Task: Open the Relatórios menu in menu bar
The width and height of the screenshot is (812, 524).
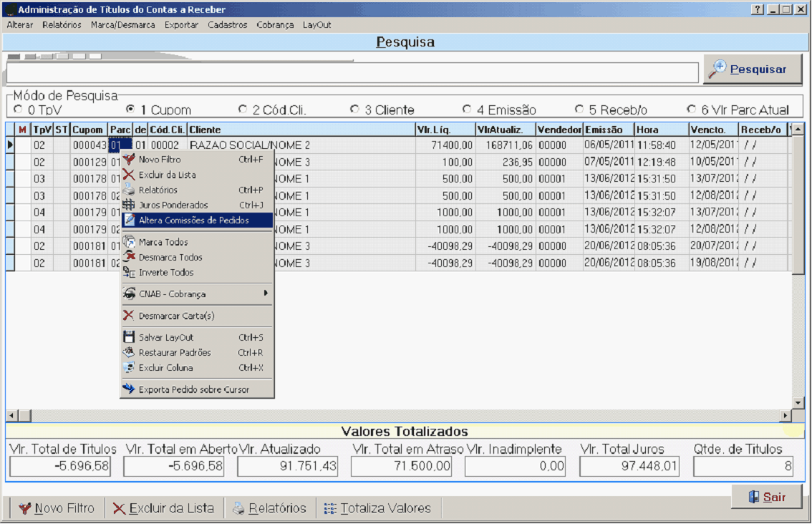Action: 62,24
